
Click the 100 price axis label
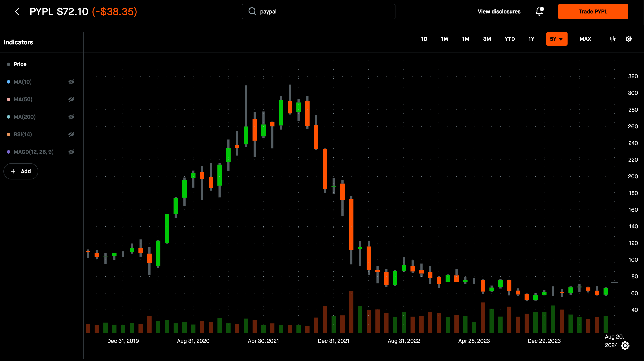tap(633, 260)
